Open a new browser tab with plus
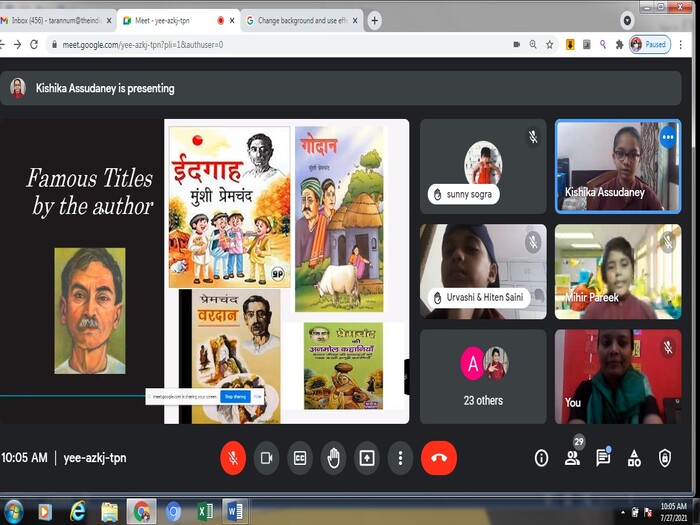 tap(375, 21)
